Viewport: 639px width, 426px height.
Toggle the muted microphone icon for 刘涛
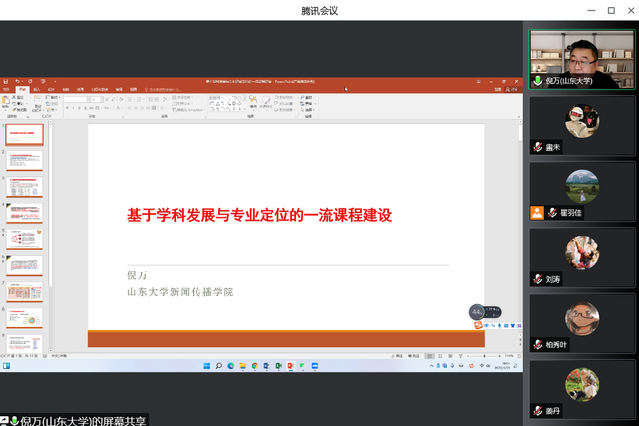[x=537, y=279]
